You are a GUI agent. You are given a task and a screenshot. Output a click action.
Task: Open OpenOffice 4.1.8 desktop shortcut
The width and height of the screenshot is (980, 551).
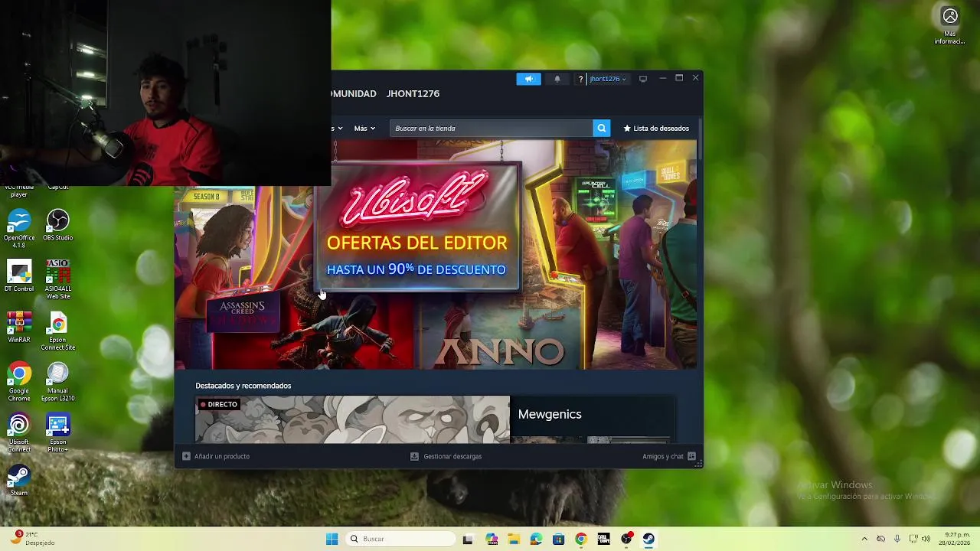[x=19, y=228]
